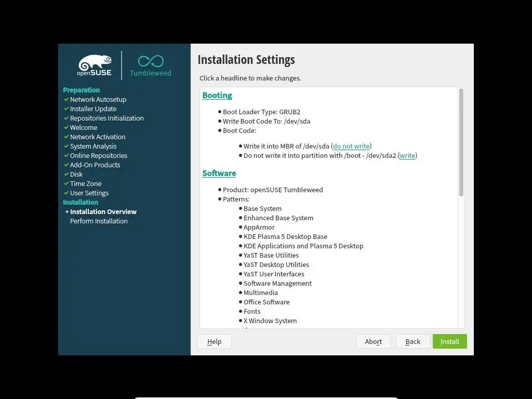
Task: Click the 'Base System' pattern entry
Action: point(262,209)
